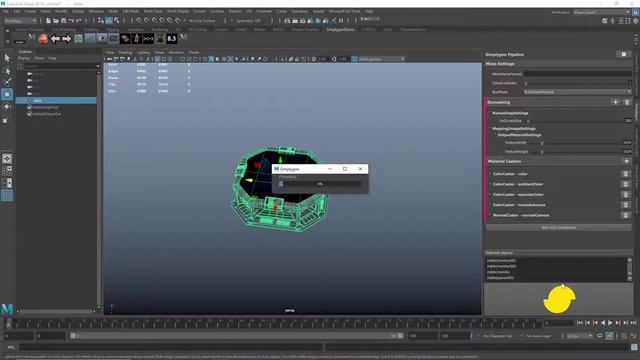Viewport: 640px width, 360px height.
Task: Add a new Material Caster
Action: (x=627, y=161)
